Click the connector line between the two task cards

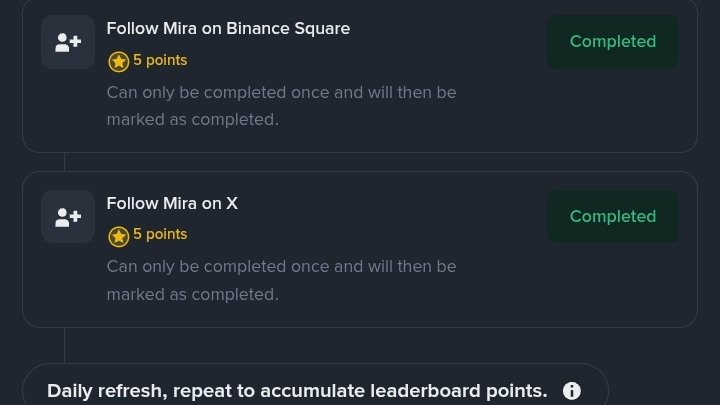click(64, 162)
